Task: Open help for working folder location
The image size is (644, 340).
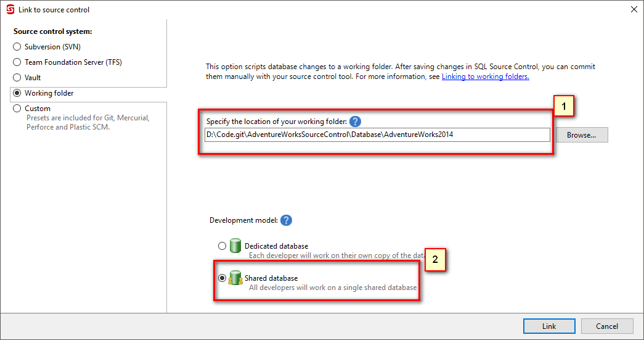Action: pos(355,122)
